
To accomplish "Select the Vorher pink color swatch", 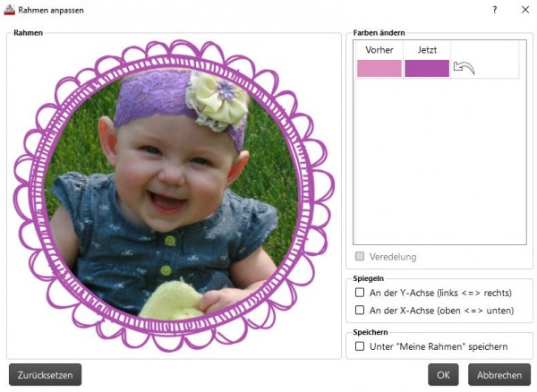I will pyautogui.click(x=379, y=68).
